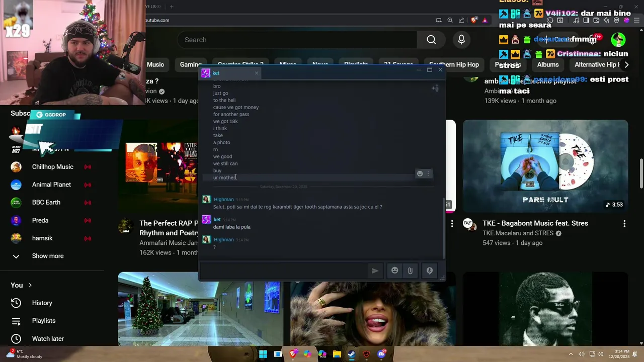Viewport: 644px width, 362px height.
Task: Show hidden system tray icons
Action: point(571,354)
